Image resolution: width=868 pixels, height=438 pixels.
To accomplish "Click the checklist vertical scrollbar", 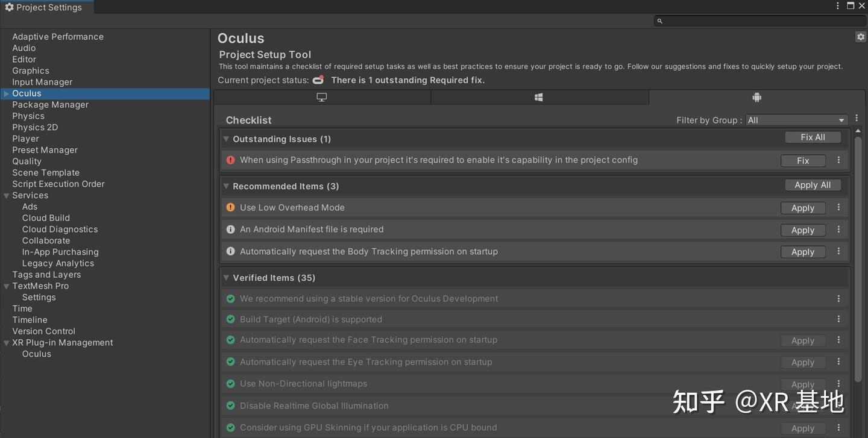I will point(858,259).
